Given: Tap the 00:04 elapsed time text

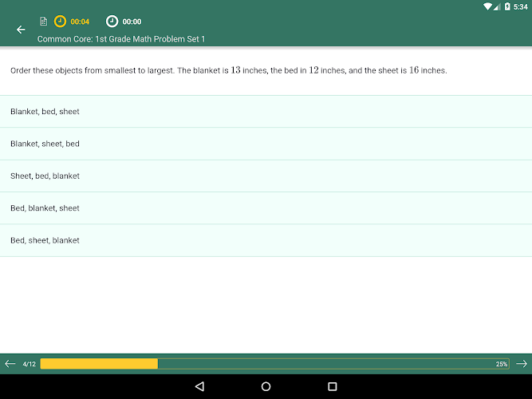Looking at the screenshot, I should 80,22.
